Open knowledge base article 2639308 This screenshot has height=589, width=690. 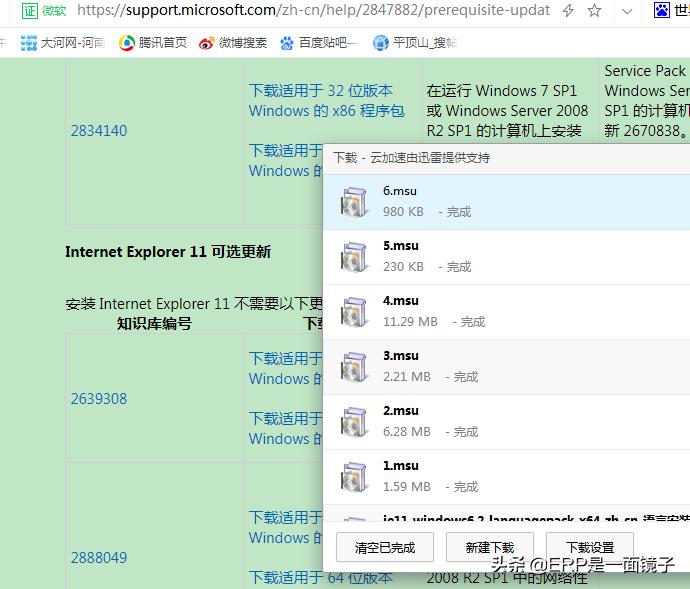pos(99,399)
